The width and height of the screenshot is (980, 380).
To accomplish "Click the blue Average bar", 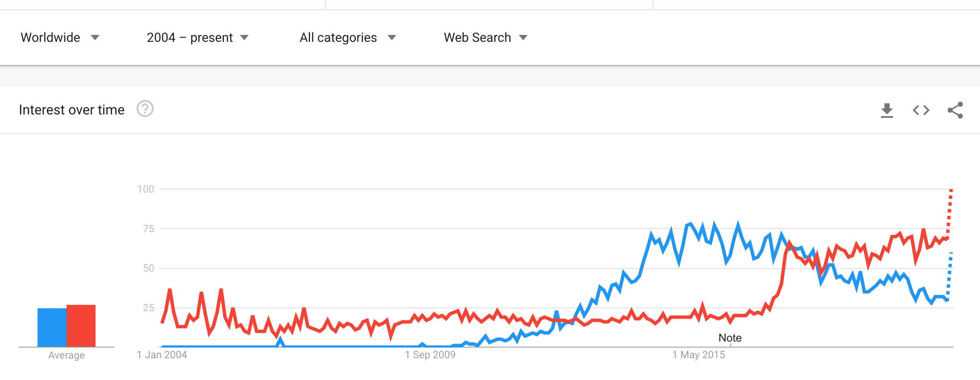I will point(52,327).
